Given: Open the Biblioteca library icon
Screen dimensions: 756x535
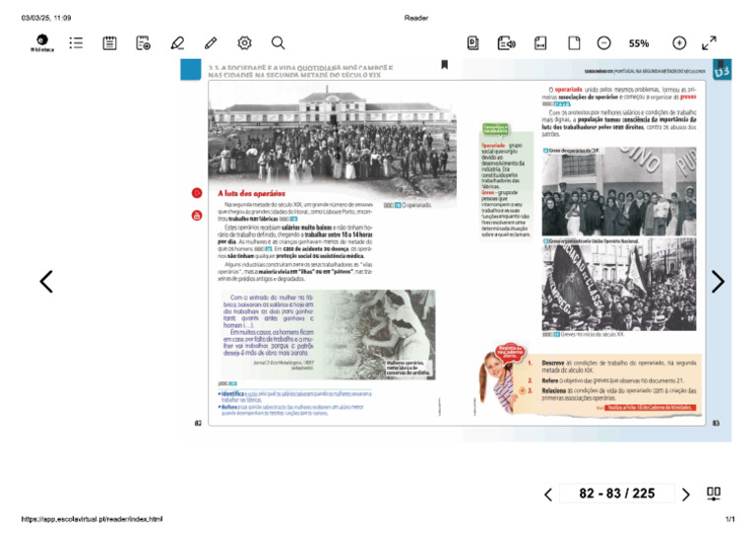Looking at the screenshot, I should pyautogui.click(x=42, y=42).
